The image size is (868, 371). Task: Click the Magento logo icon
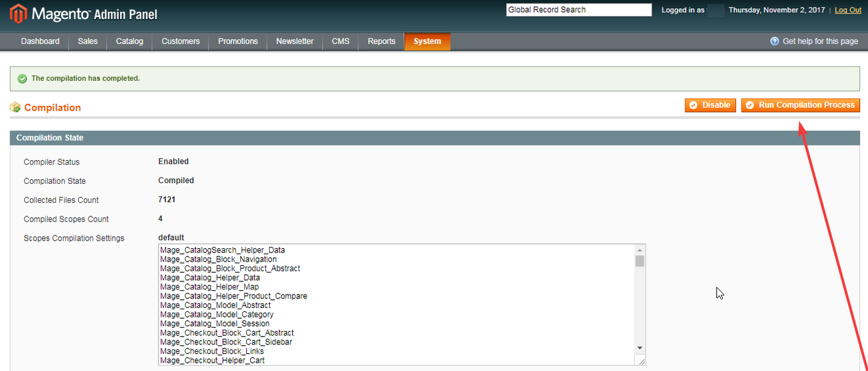pyautogui.click(x=18, y=14)
